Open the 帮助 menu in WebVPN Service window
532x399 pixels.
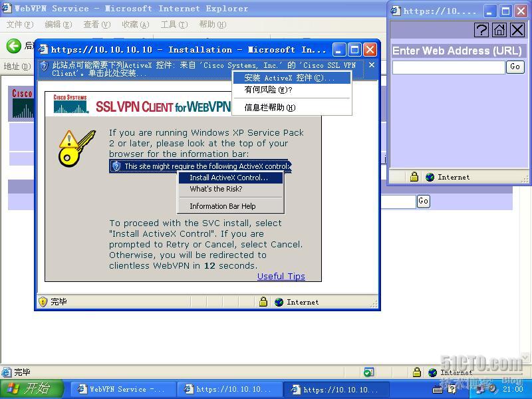tap(213, 25)
